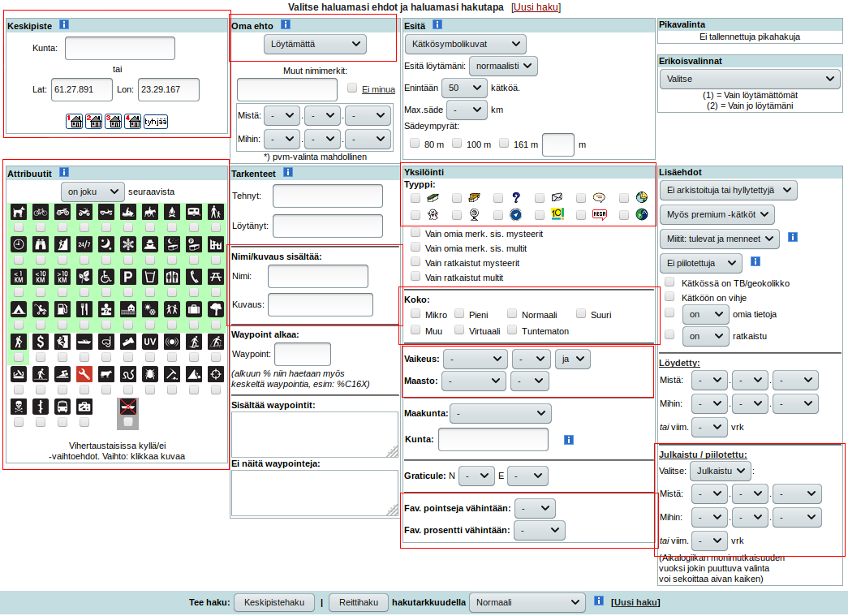The height and width of the screenshot is (616, 848).
Task: Enable the 161 m radius circle checkbox
Action: coord(504,143)
